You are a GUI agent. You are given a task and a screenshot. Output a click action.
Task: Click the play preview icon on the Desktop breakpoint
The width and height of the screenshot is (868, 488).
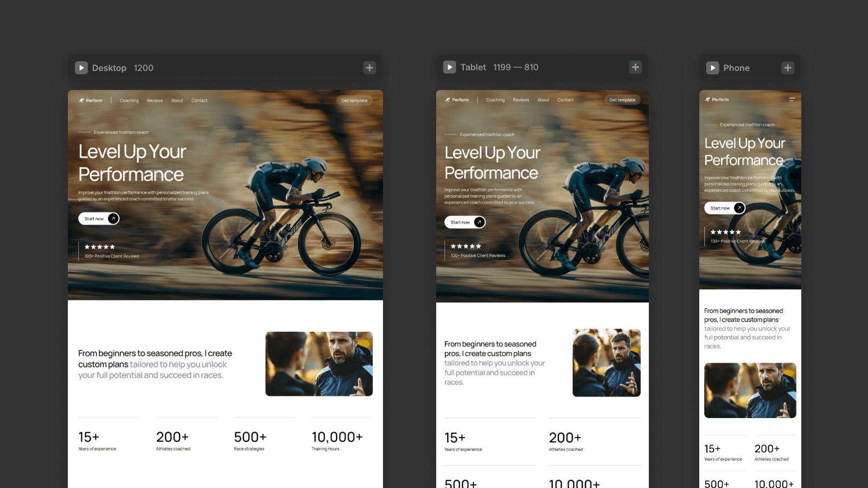tap(81, 67)
